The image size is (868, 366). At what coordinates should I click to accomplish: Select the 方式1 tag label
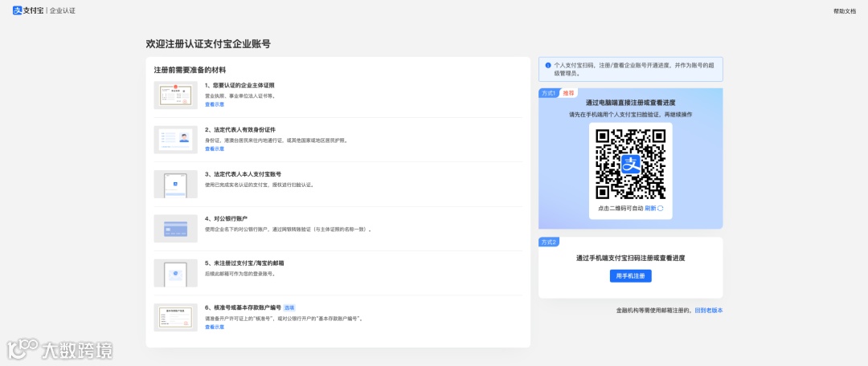coord(549,93)
